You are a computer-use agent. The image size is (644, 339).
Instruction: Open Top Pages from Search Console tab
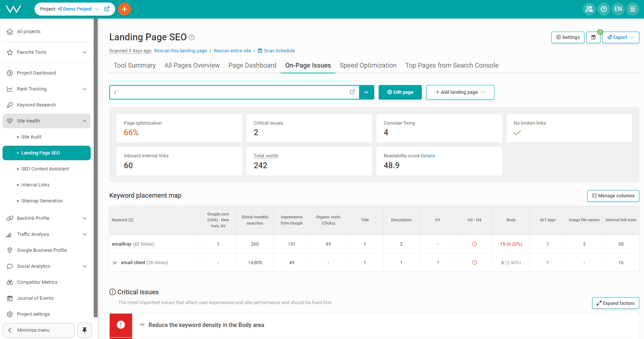[452, 65]
